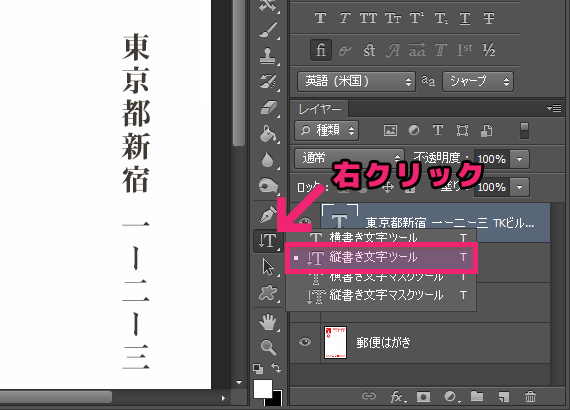Select the Hand tool

tap(268, 322)
